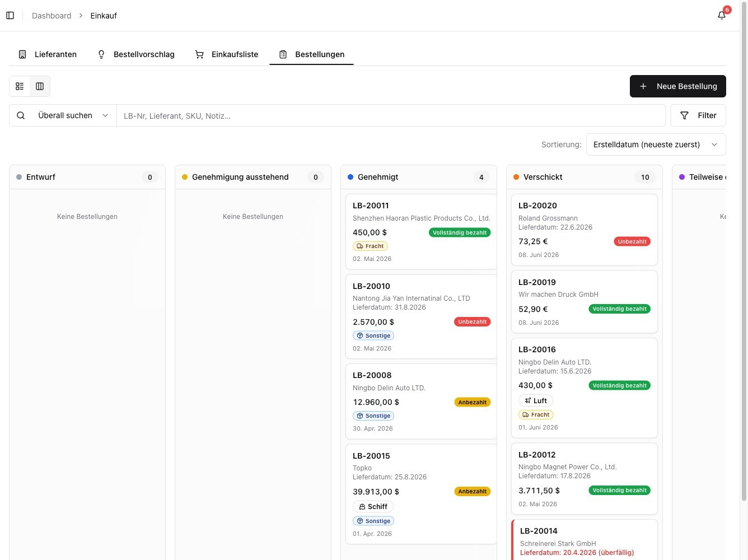Open order LB-20019
The width and height of the screenshot is (748, 560).
[x=585, y=302]
